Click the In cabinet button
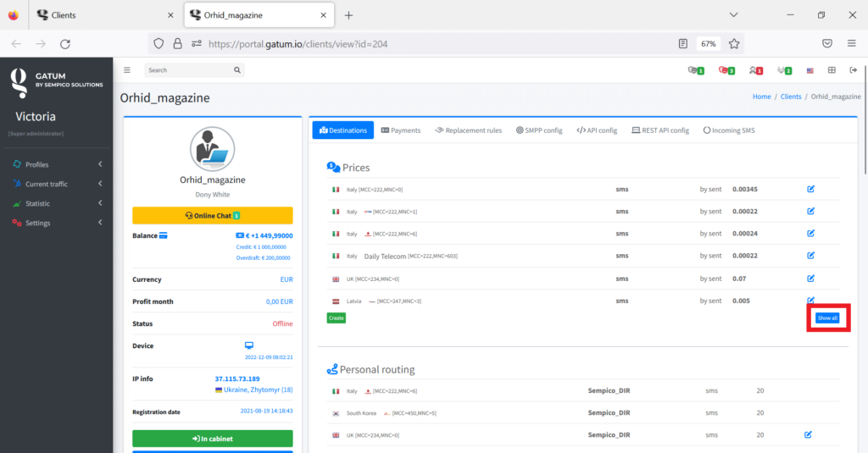The height and width of the screenshot is (453, 868). 213,439
